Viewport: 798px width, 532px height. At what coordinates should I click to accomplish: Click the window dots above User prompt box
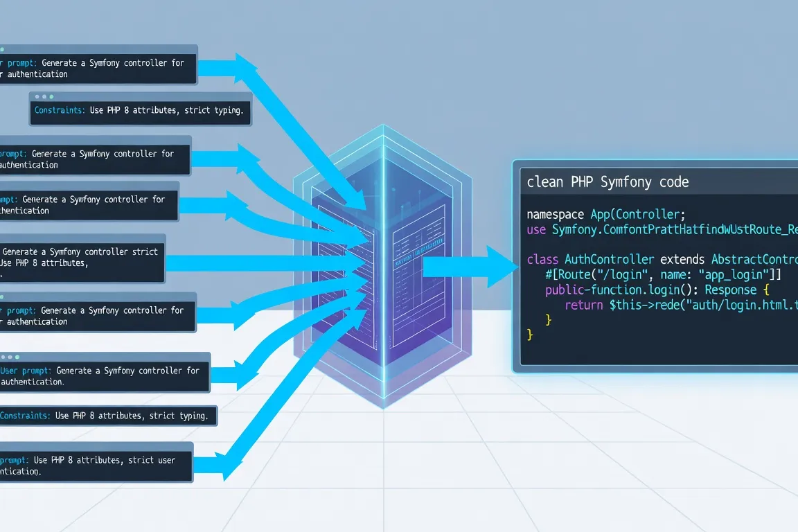click(10, 357)
